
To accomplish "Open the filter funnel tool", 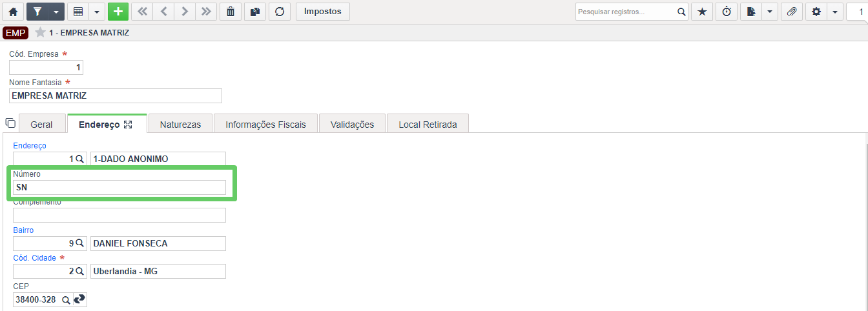I will click(x=37, y=12).
